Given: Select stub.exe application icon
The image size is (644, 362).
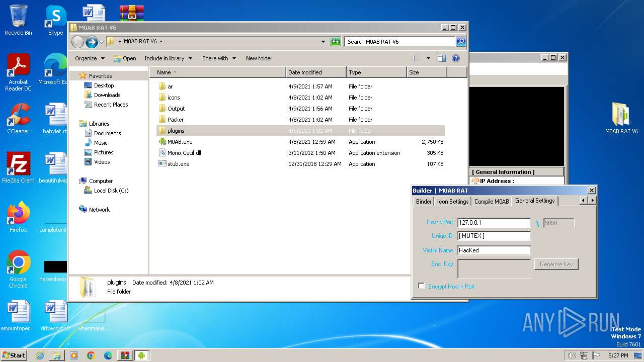Looking at the screenshot, I should [162, 164].
